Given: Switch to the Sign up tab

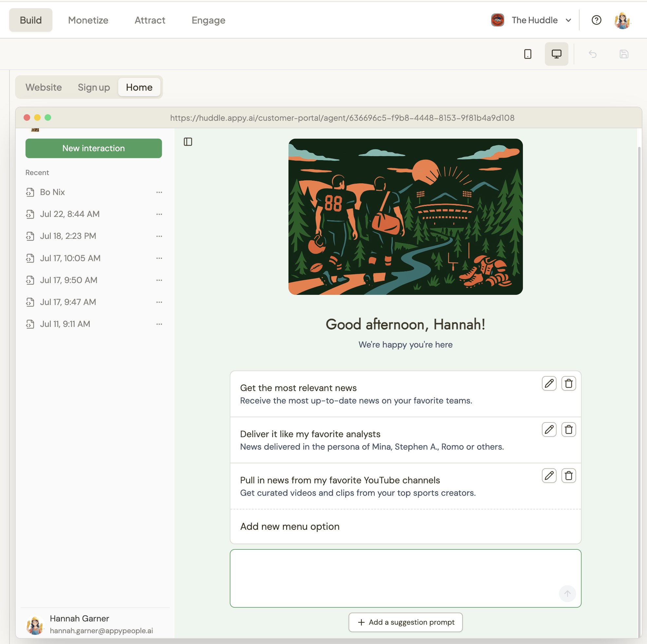Looking at the screenshot, I should [94, 87].
